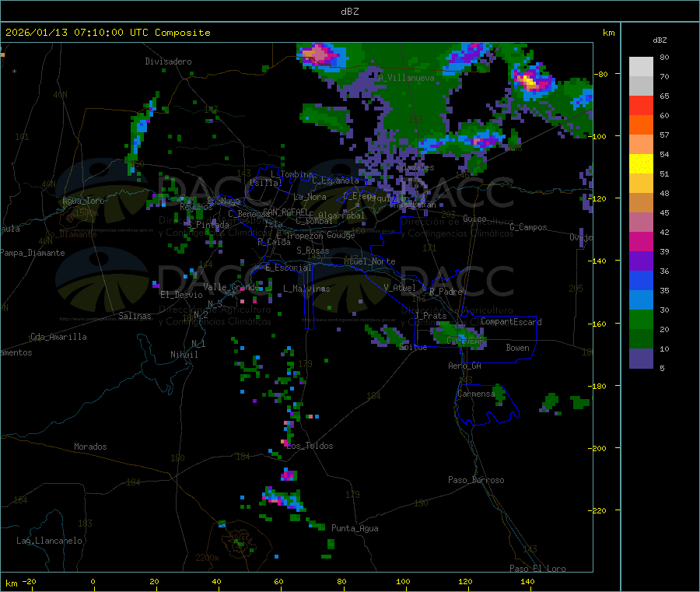Click the Paso_Barroso map label

click(x=476, y=480)
